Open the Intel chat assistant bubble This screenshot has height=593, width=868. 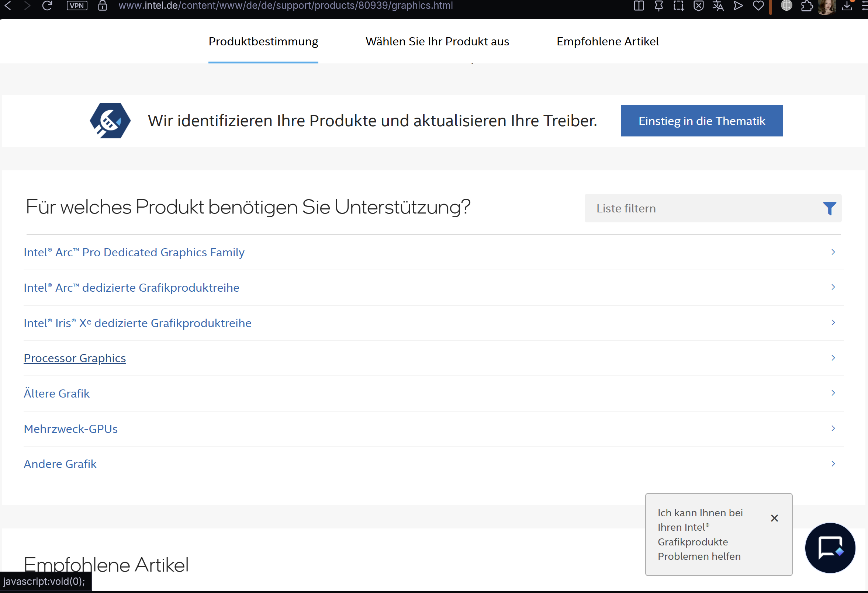pyautogui.click(x=830, y=547)
